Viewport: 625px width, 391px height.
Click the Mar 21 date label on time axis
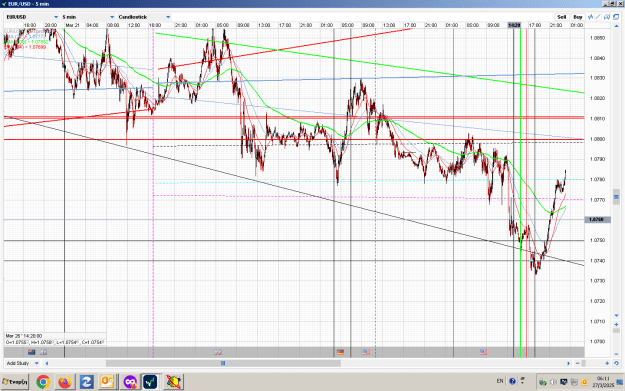73,25
